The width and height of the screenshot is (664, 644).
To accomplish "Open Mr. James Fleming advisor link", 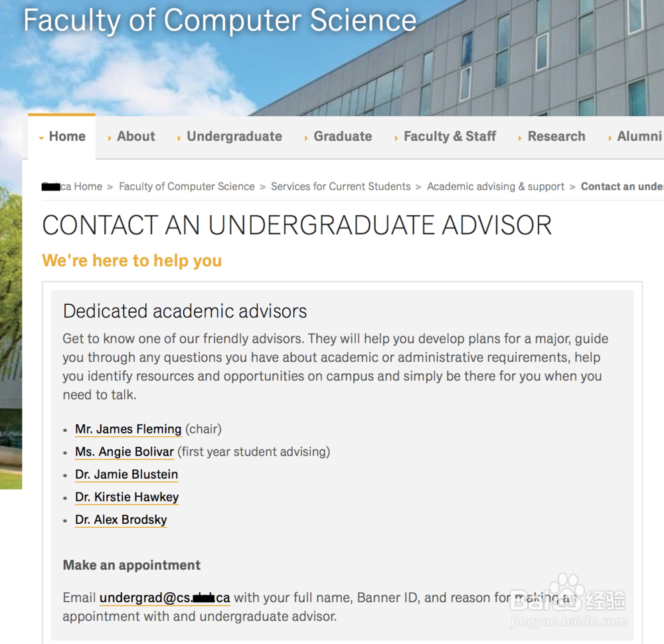I will pyautogui.click(x=128, y=430).
